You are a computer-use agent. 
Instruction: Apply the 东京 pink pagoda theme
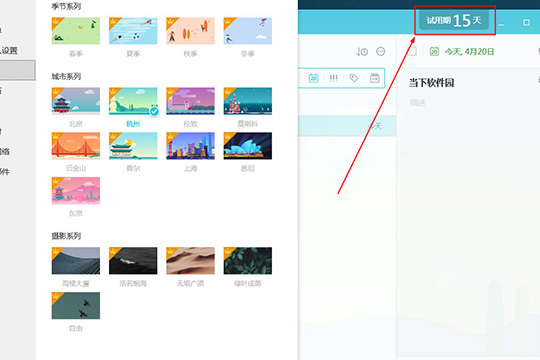tap(76, 191)
